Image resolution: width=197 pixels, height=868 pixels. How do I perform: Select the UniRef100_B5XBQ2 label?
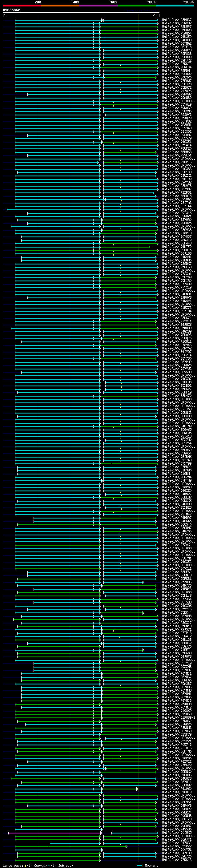(x=177, y=386)
